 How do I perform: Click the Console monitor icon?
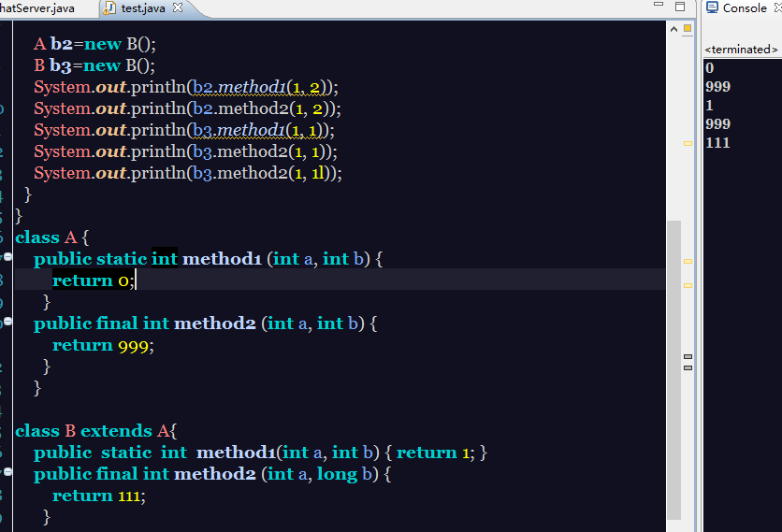pos(711,8)
